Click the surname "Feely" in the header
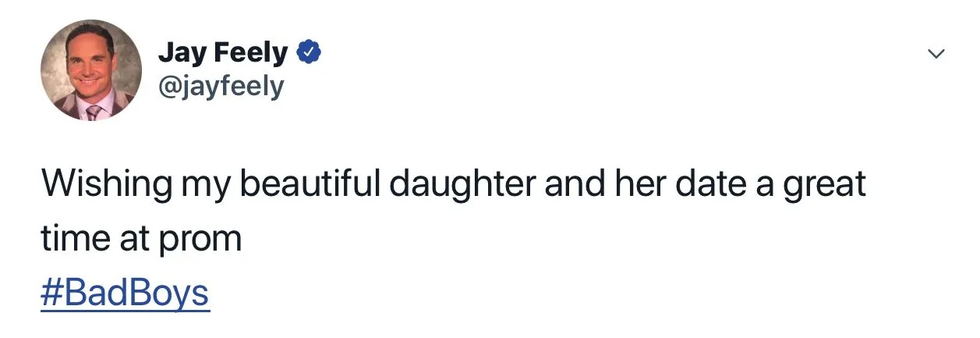This screenshot has width=980, height=338. (x=248, y=53)
